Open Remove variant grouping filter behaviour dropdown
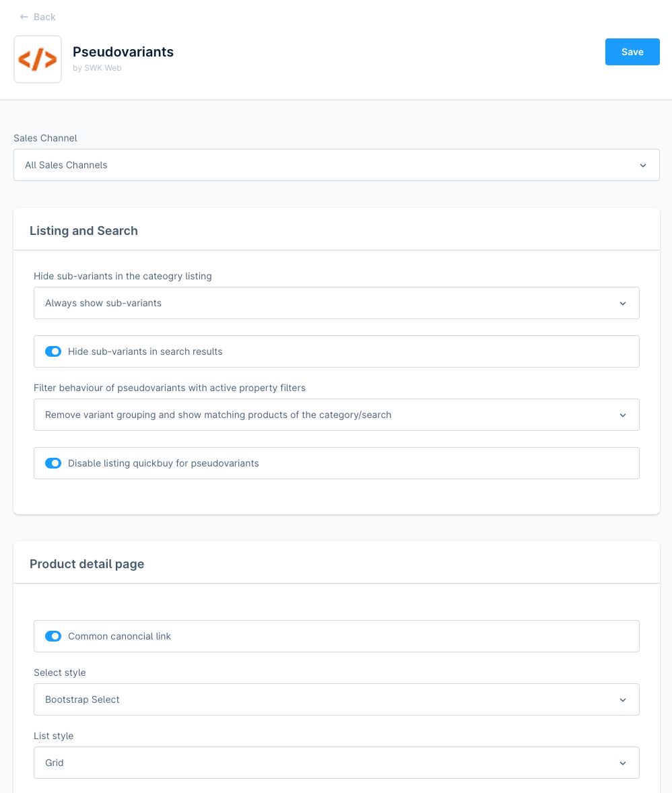Screen dimensions: 672x793 coord(337,415)
